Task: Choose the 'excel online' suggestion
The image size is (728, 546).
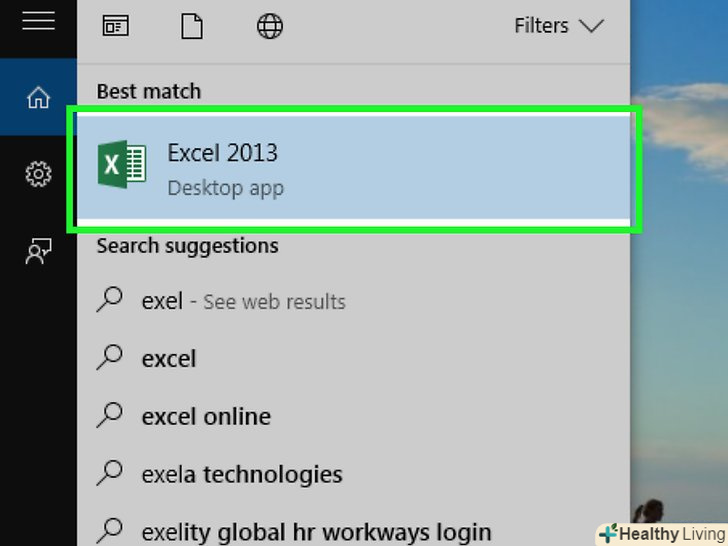Action: pos(353,416)
